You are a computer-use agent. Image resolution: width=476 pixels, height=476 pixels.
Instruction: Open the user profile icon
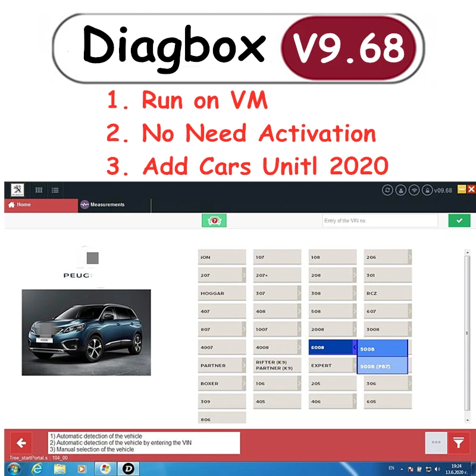click(400, 190)
